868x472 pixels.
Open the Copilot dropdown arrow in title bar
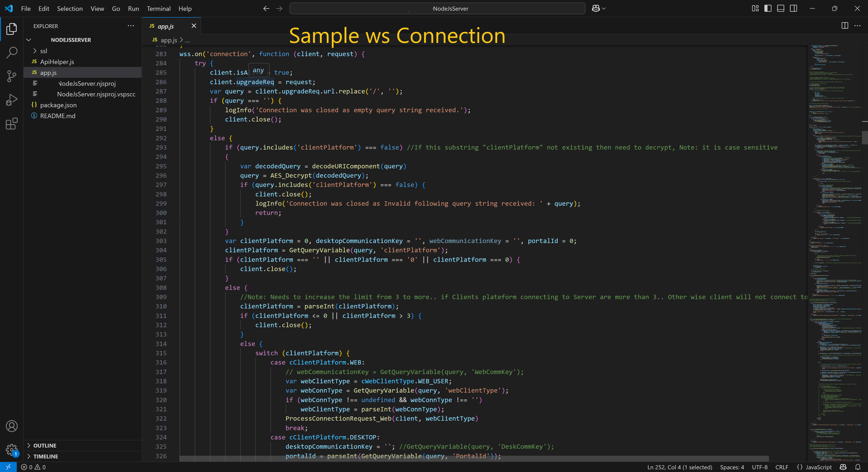603,8
